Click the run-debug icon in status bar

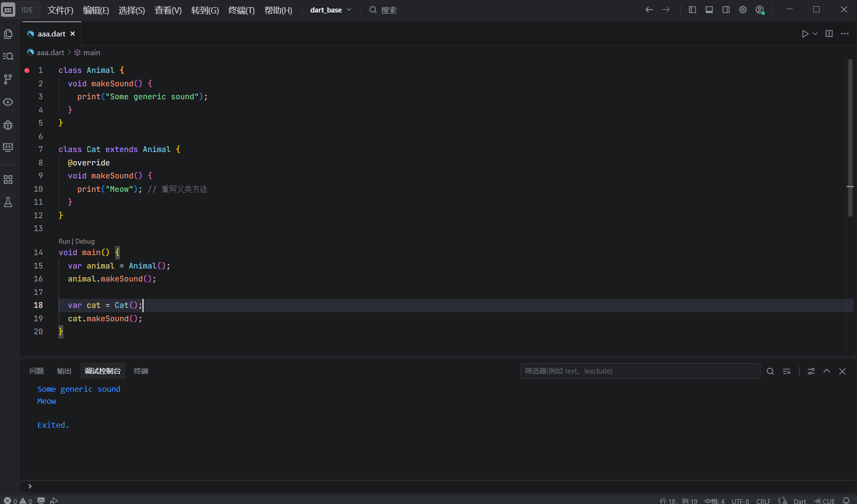pyautogui.click(x=54, y=501)
